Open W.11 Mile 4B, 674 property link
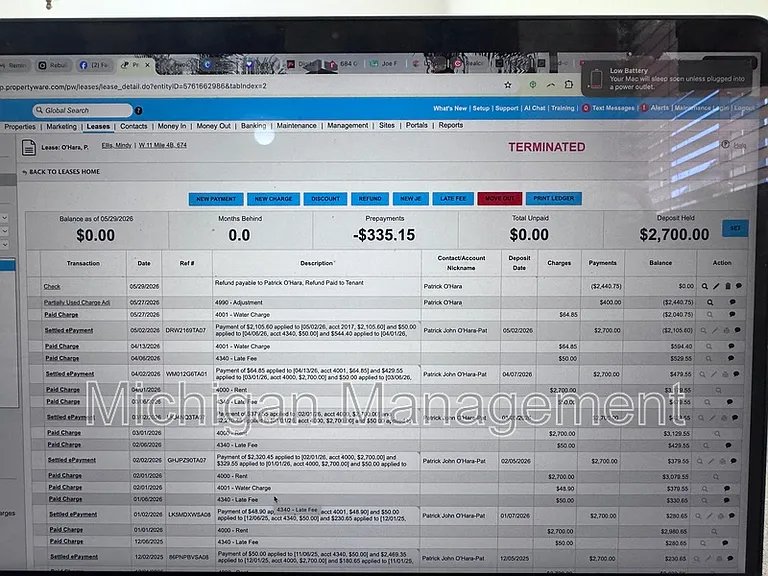The height and width of the screenshot is (576, 768). 163,145
